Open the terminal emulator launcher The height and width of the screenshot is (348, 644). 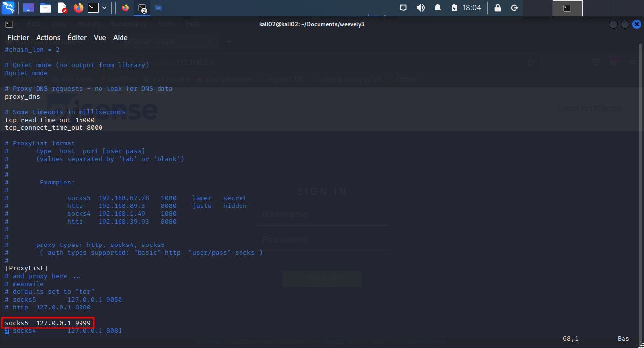tap(93, 8)
